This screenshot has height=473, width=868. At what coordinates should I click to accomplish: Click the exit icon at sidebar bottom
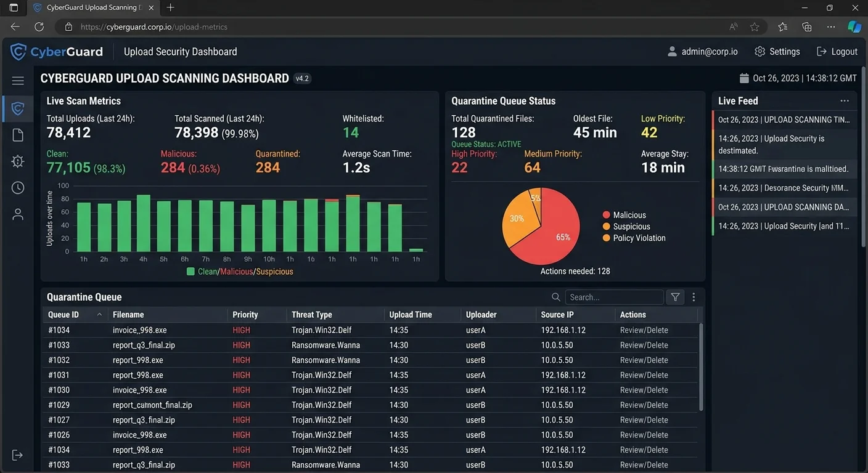click(17, 455)
